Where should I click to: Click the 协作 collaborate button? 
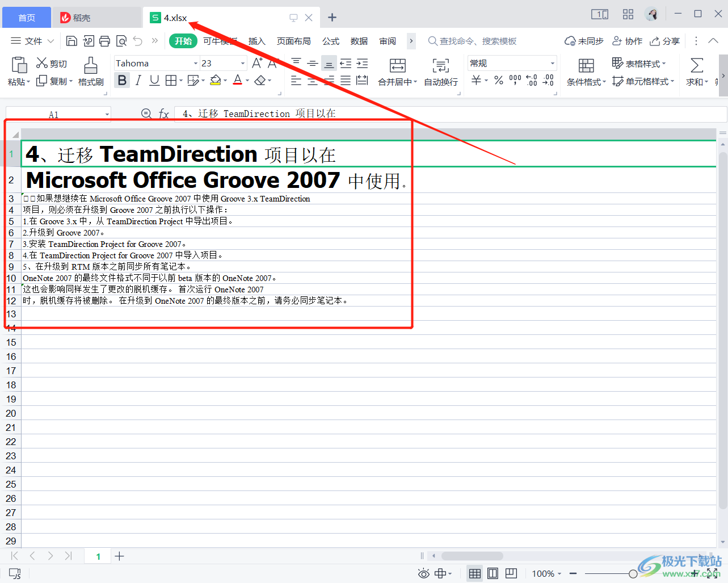(627, 41)
